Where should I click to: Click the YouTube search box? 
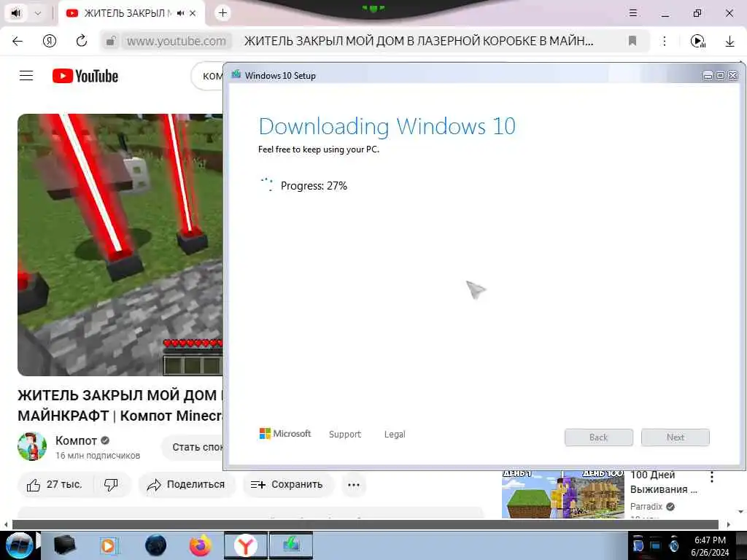tap(208, 76)
